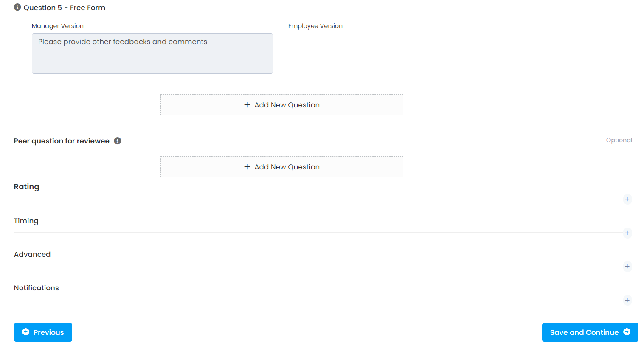This screenshot has width=644, height=354.
Task: Click the left arrow icon on Previous button
Action: [x=26, y=332]
